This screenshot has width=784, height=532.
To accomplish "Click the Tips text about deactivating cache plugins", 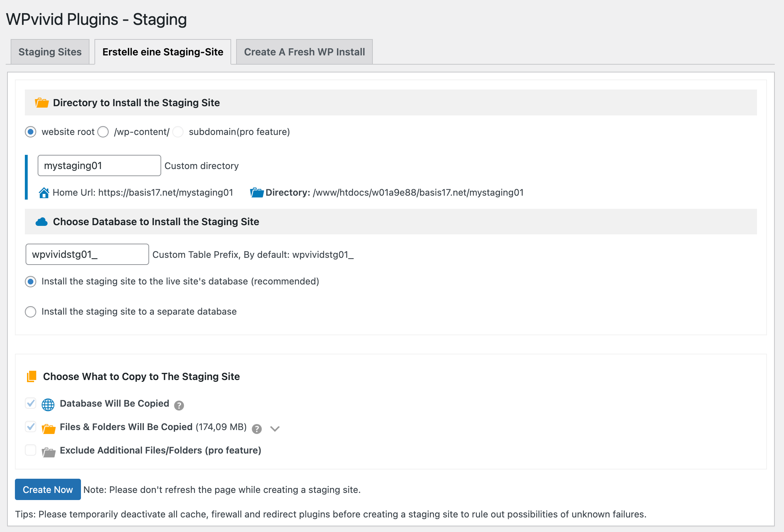I will click(x=331, y=514).
